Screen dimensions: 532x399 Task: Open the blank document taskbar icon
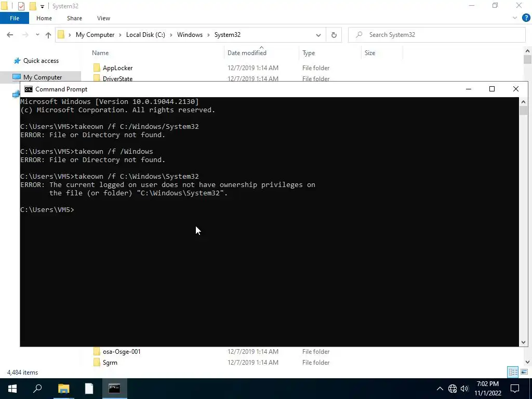[89, 389]
